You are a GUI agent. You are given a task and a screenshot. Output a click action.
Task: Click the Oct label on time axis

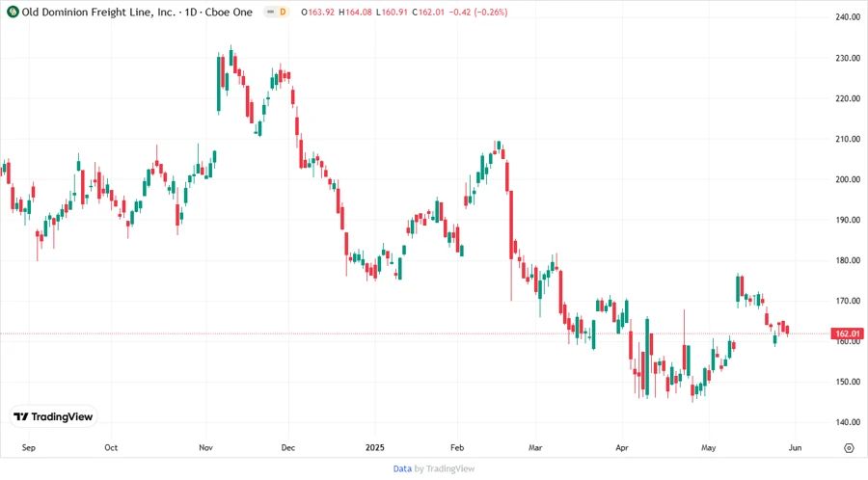click(111, 447)
